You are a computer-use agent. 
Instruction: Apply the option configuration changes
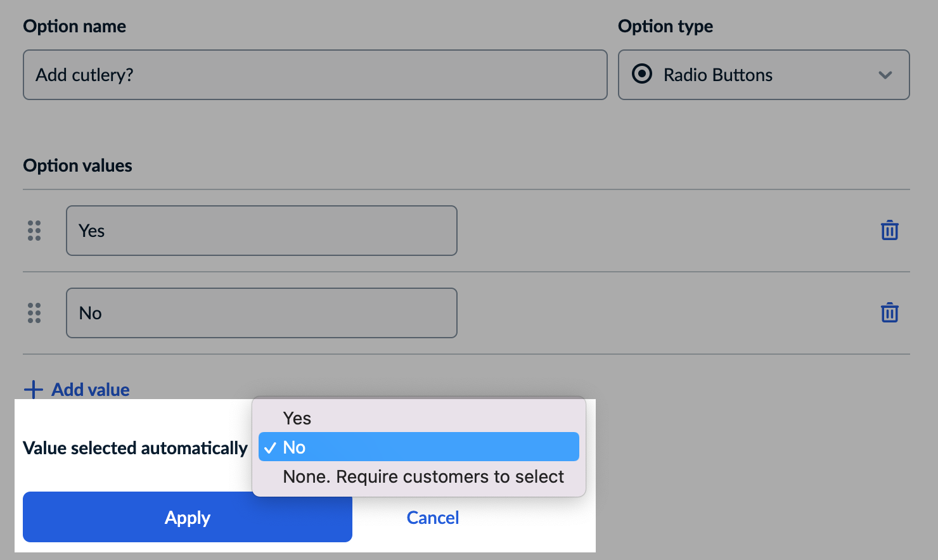point(187,518)
